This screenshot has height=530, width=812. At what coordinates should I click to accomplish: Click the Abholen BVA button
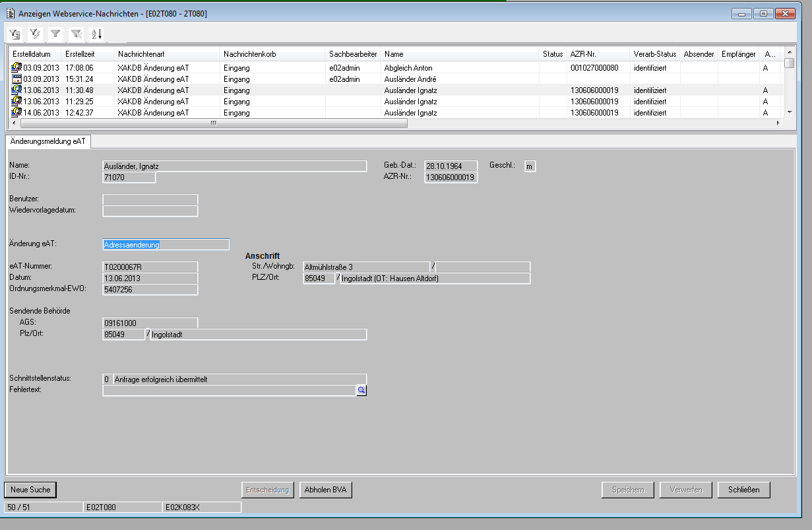[x=326, y=490]
